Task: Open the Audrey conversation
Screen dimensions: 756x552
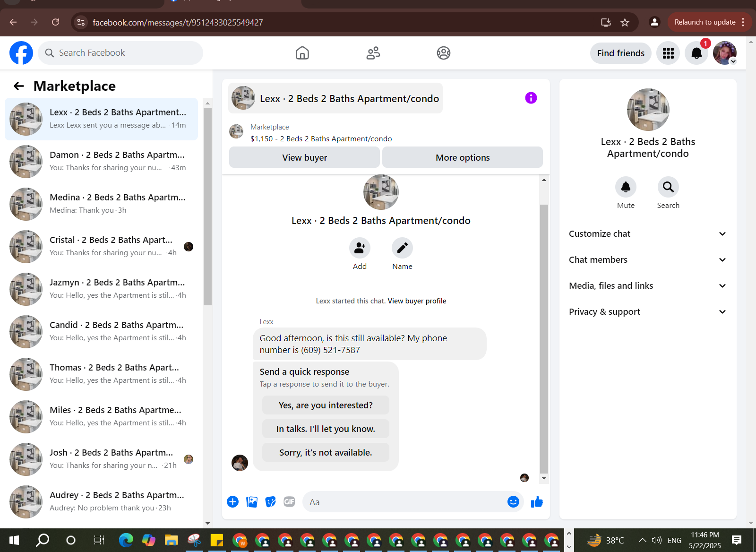Action: tap(101, 502)
